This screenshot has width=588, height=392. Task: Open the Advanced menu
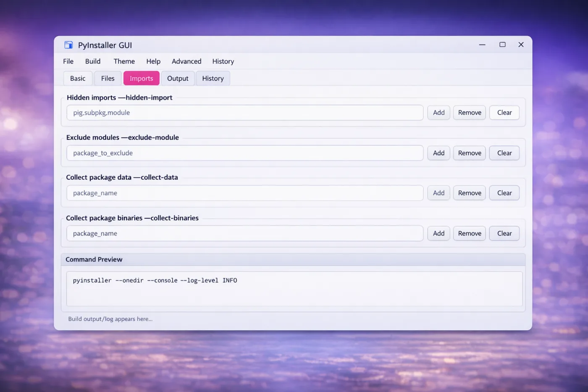click(186, 61)
